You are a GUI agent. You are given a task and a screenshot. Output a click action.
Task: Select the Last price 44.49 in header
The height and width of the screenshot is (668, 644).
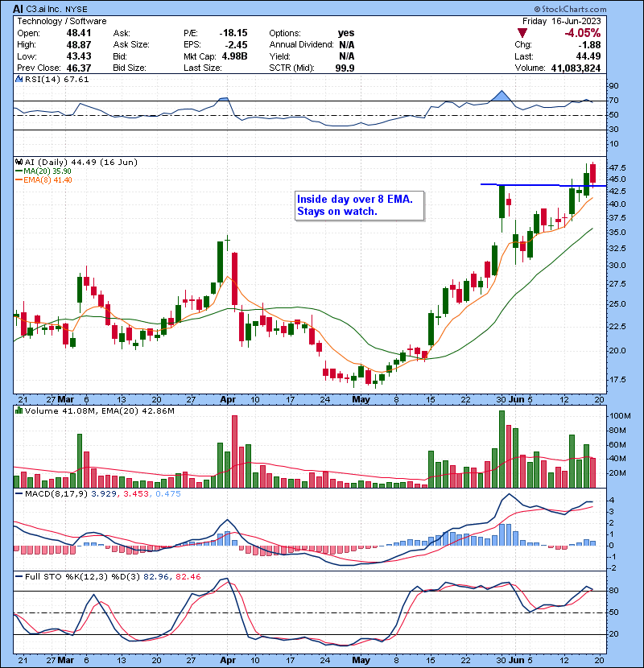[588, 56]
